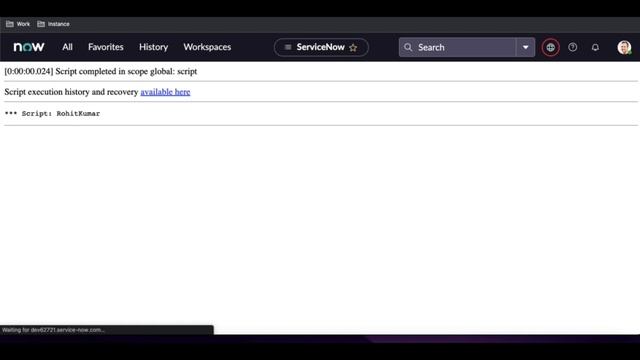Open the user profile avatar

coord(624,47)
